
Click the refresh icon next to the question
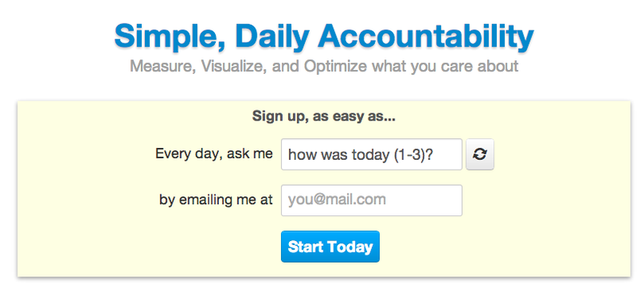(x=480, y=154)
